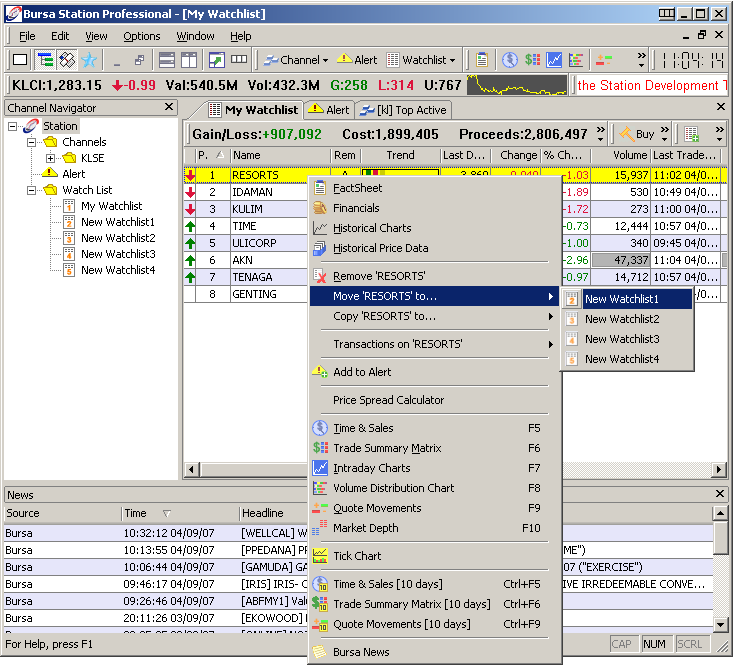Image resolution: width=733 pixels, height=665 pixels.
Task: Click the diamond pattern toolbar icon
Action: [67, 60]
